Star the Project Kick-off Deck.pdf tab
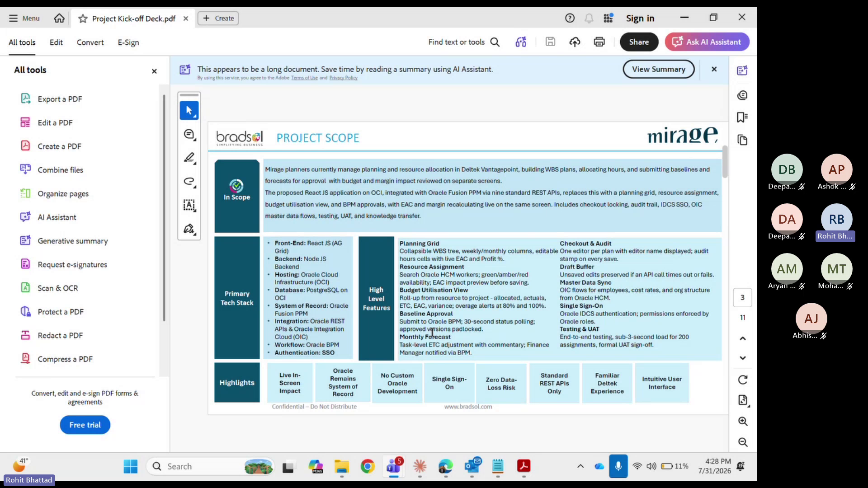The height and width of the screenshot is (488, 868). click(83, 19)
